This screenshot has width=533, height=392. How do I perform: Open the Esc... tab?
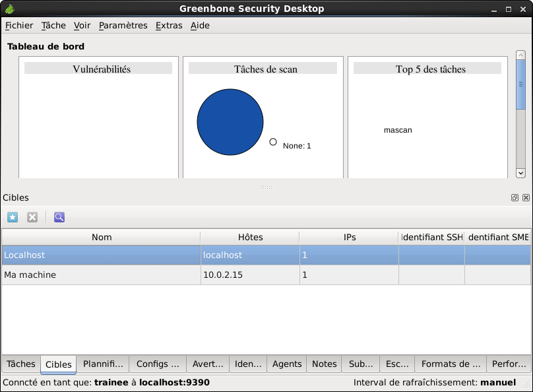[397, 364]
